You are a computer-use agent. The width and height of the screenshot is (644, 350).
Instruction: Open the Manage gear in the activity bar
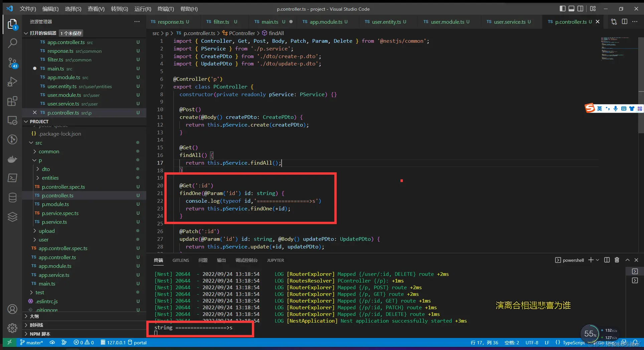pos(12,328)
